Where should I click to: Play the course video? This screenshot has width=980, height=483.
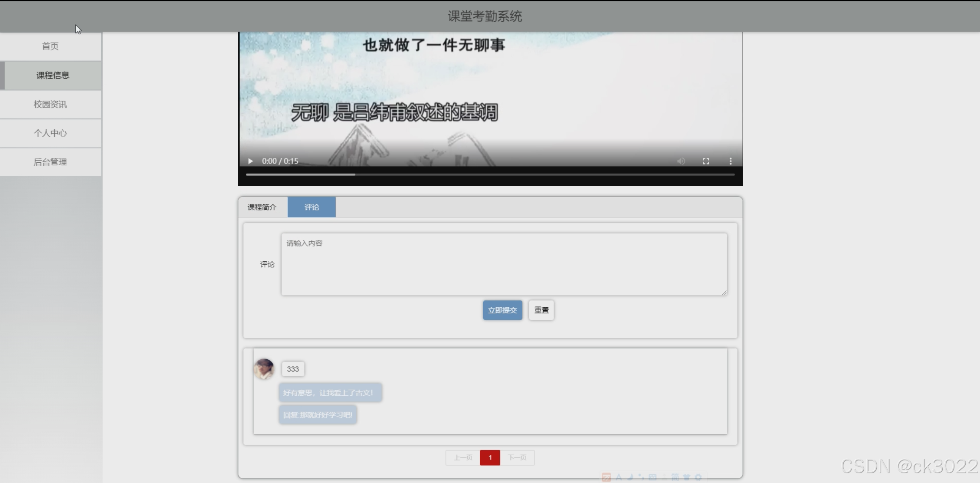pos(250,161)
